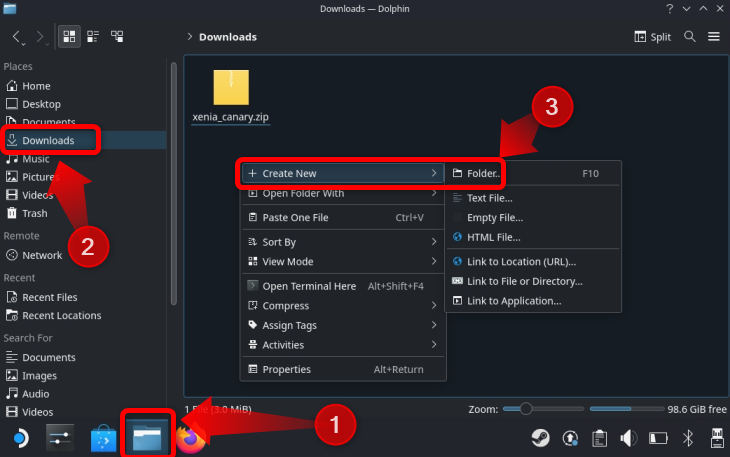Click the Downloads breadcrumb label
This screenshot has width=730, height=457.
pyautogui.click(x=228, y=37)
